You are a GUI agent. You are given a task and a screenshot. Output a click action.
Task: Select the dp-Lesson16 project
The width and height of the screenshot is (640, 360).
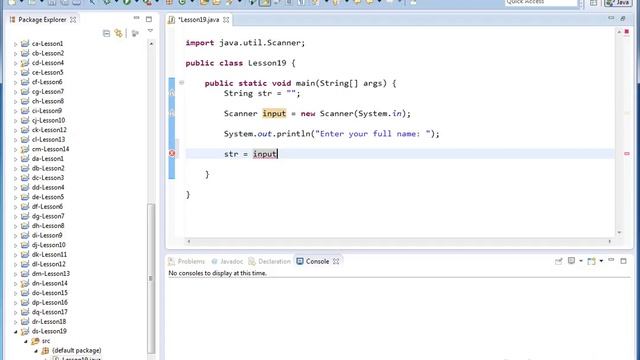50,302
